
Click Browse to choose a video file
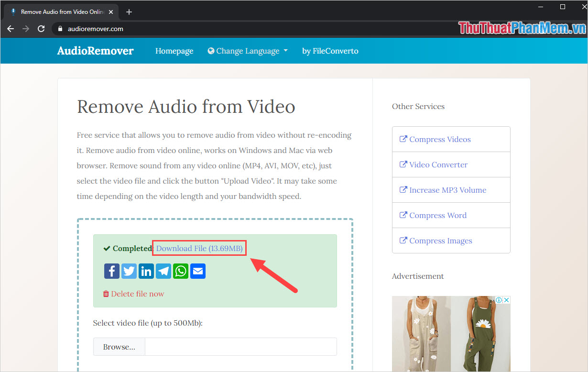119,346
